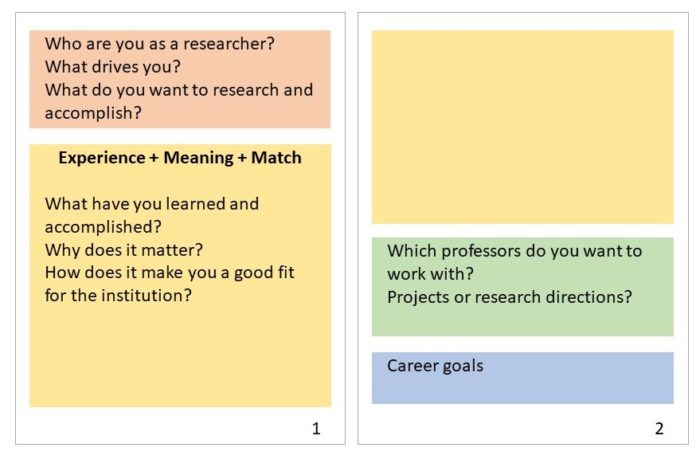Click empty lower area of yellow Experience box

180,360
